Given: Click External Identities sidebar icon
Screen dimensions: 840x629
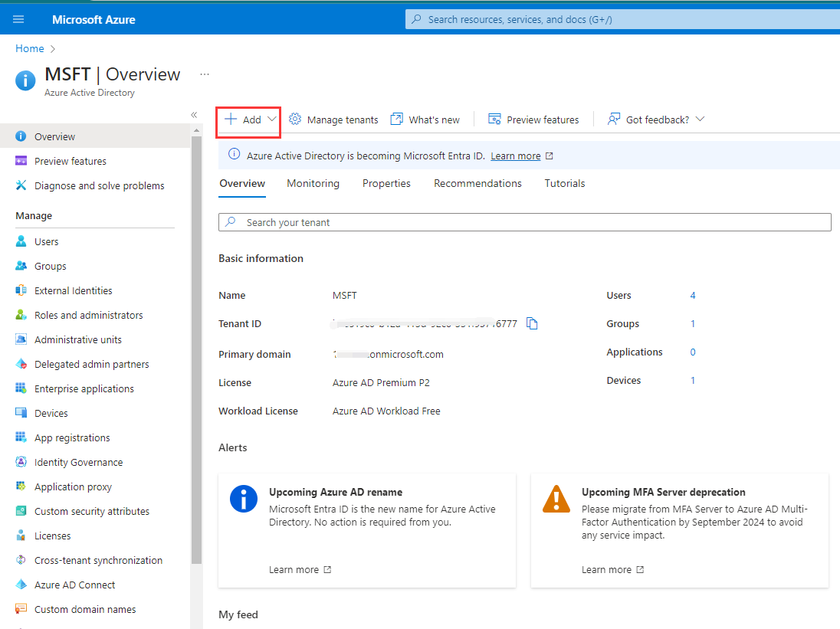Looking at the screenshot, I should click(21, 290).
